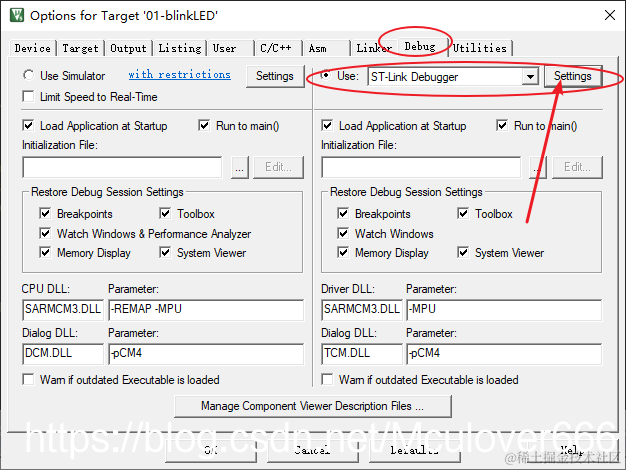Screen dimensions: 626x470
Task: Open the Device tab
Action: click(33, 48)
